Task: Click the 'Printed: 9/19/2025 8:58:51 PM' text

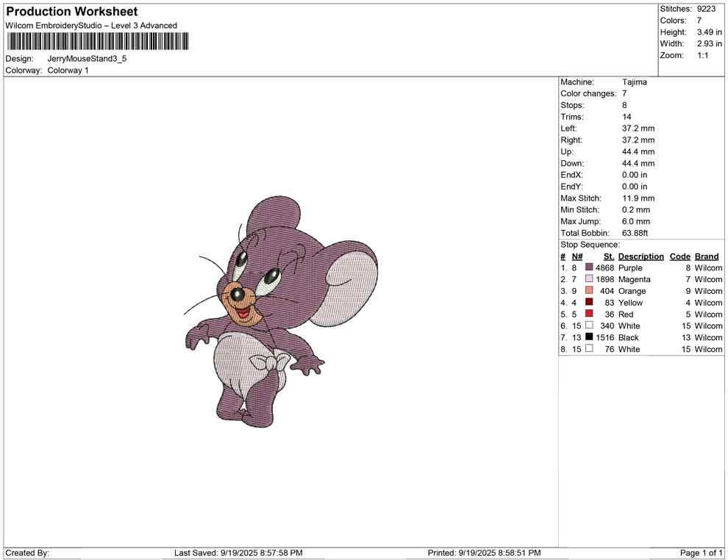Action: (x=484, y=552)
